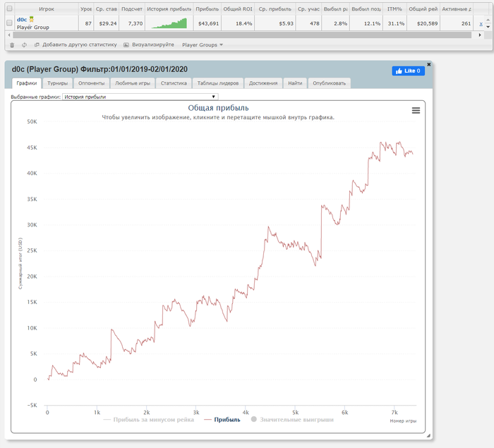Click the Общая прибыль chart title
The image size is (494, 448).
pyautogui.click(x=218, y=108)
